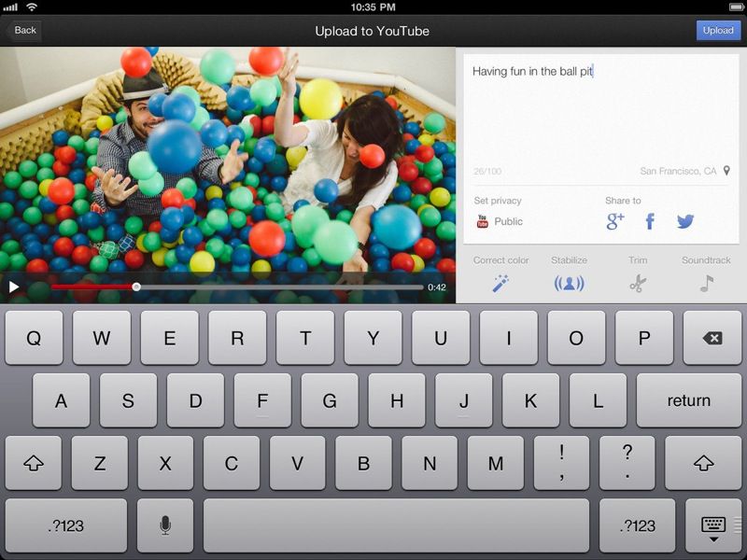Image resolution: width=747 pixels, height=560 pixels.
Task: Click the YouTube icon beside Public
Action: point(480,220)
